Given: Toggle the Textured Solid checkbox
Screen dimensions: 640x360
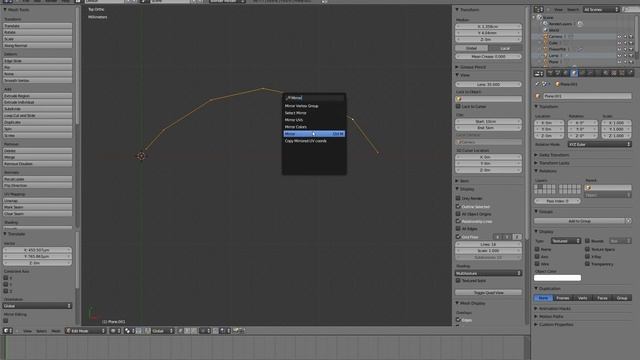Looking at the screenshot, I should [458, 281].
